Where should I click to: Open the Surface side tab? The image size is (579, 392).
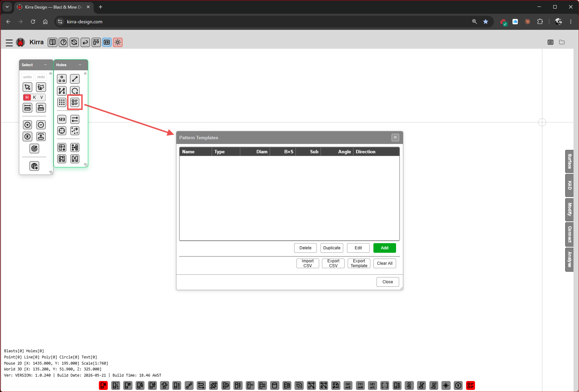click(x=569, y=161)
